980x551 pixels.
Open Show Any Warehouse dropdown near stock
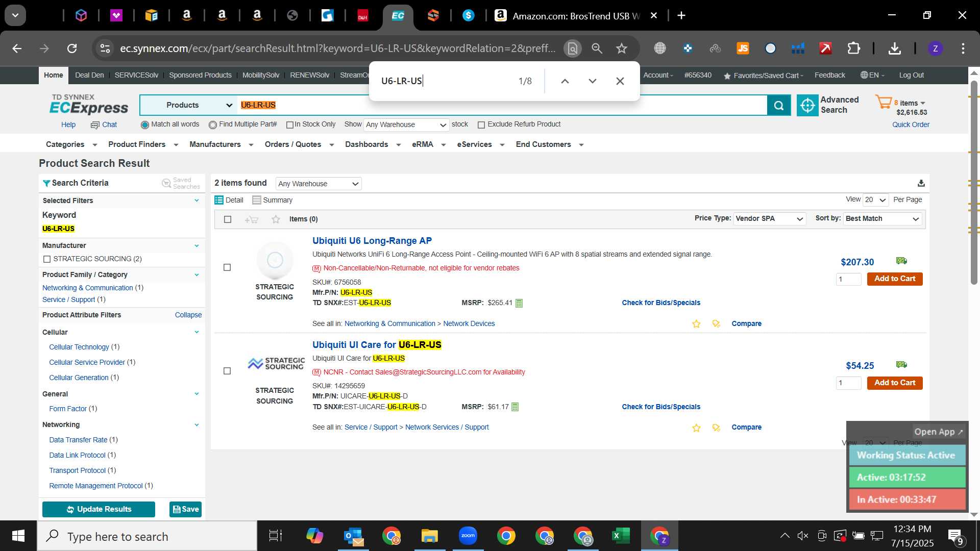point(406,124)
